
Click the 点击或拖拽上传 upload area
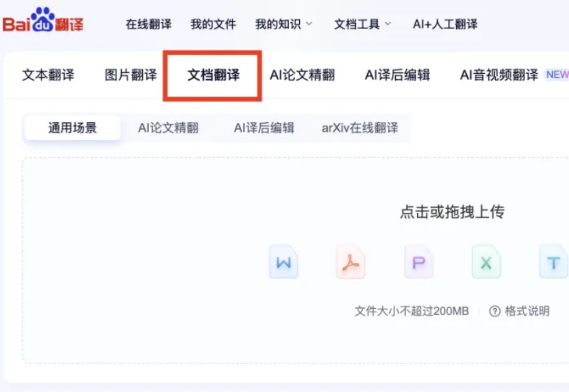(453, 212)
